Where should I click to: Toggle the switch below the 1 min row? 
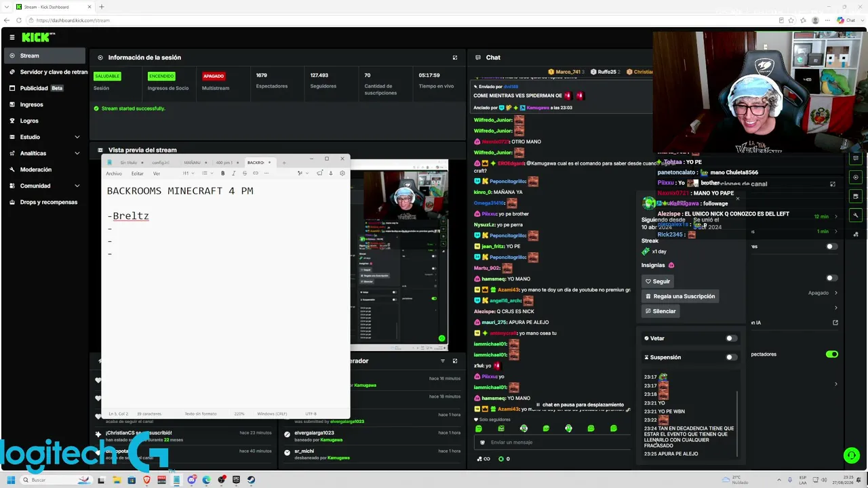pyautogui.click(x=831, y=247)
